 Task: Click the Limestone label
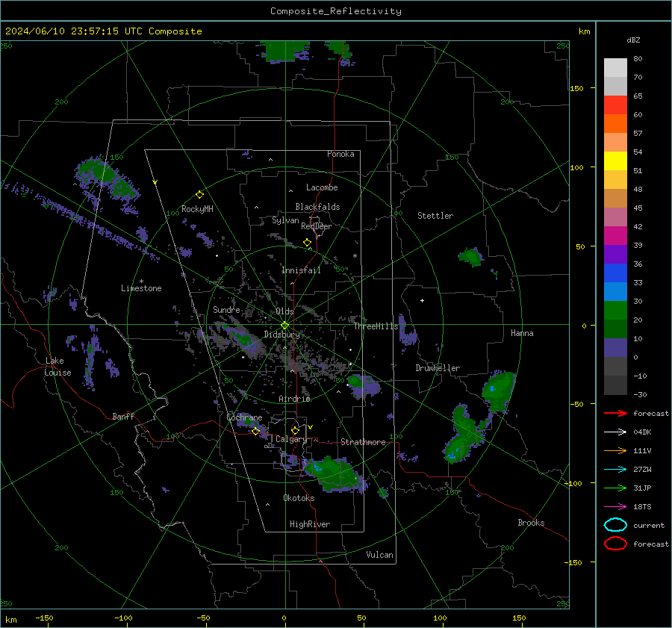[x=141, y=288]
